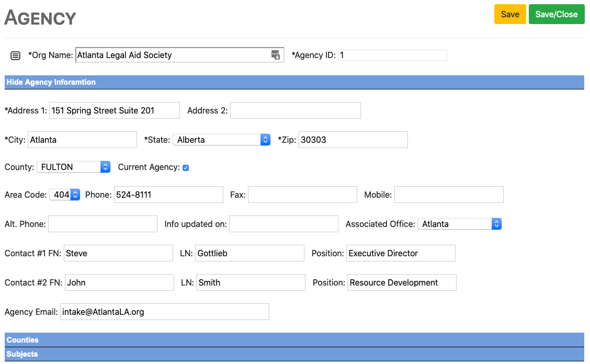The image size is (590, 364).
Task: Click the Info updated on field
Action: (283, 224)
